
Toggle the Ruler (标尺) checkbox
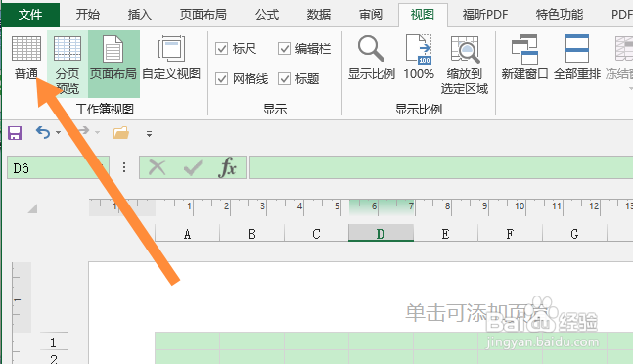222,49
